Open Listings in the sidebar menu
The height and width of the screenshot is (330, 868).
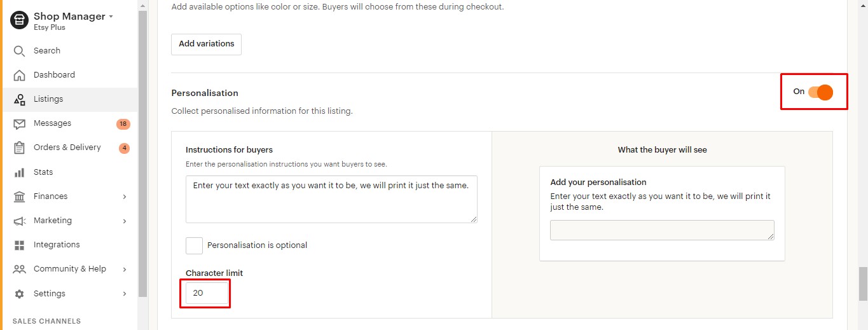48,99
